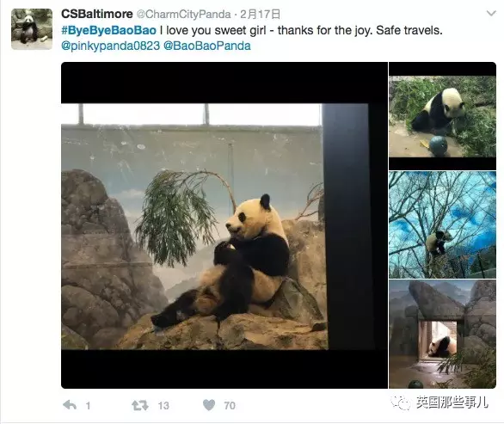Screen dimensions: 504x424
Task: Click the CSBaltimore display name
Action: pyautogui.click(x=96, y=14)
